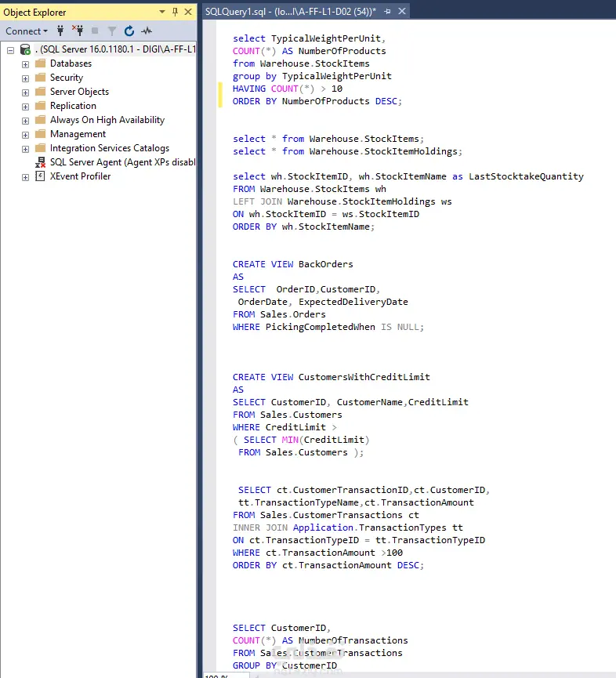Select SQL Server Agent (Agent XPs disabled) label

point(123,162)
